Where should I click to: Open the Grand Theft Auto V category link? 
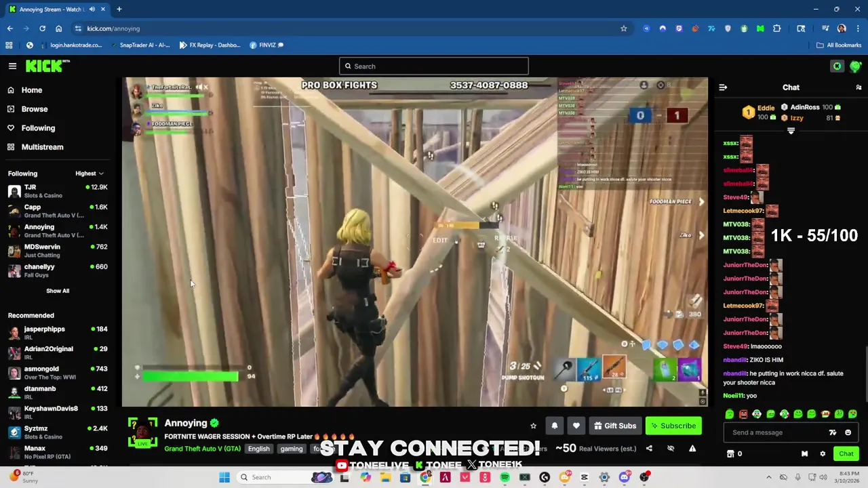coord(202,449)
